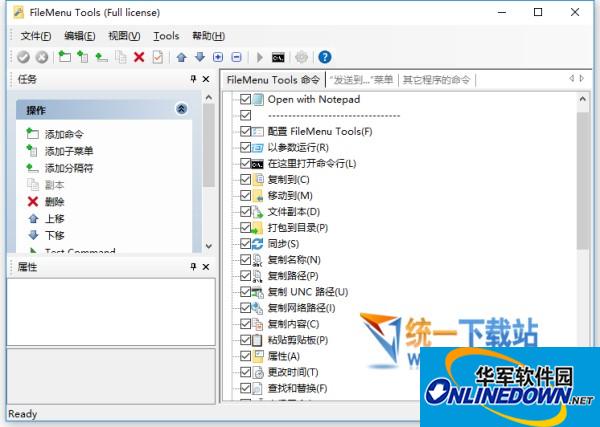Click the Add Command toolbar icon
Image resolution: width=600 pixels, height=427 pixels.
(x=64, y=57)
